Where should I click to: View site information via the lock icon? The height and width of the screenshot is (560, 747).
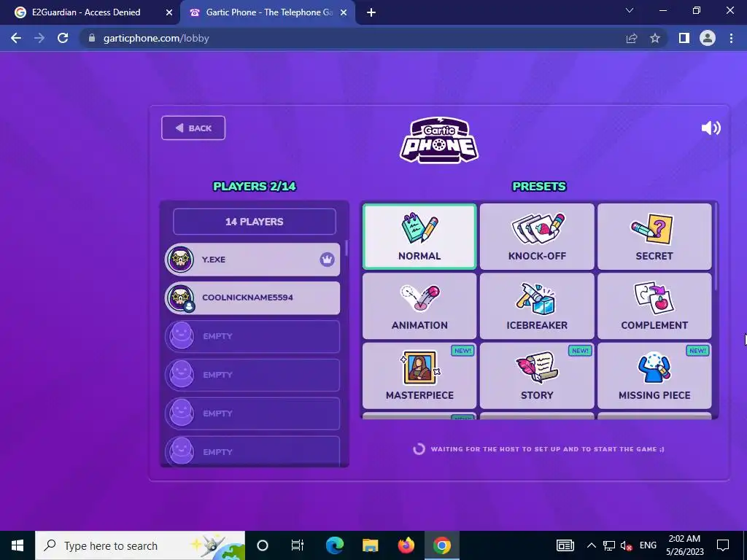92,38
